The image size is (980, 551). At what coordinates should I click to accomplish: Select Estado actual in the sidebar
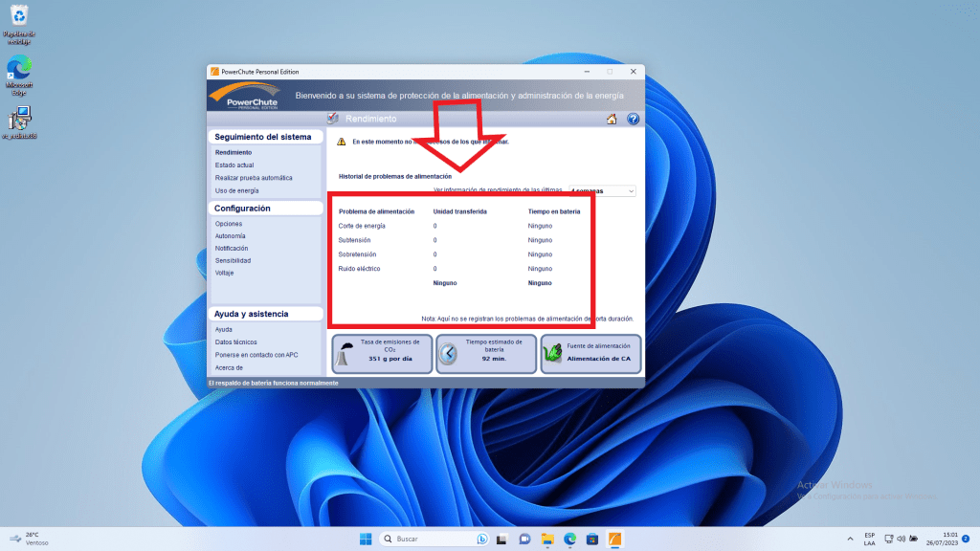tap(234, 165)
